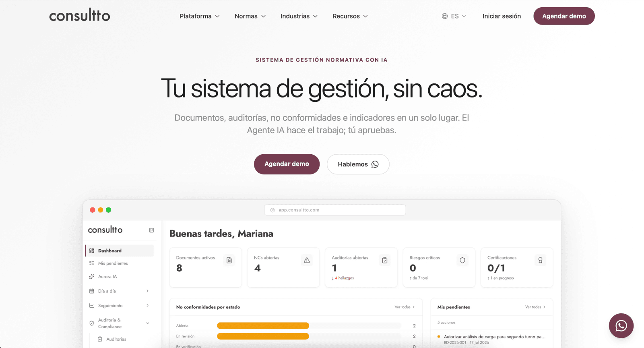644x348 pixels.
Task: Open the ES language selector
Action: (x=454, y=16)
